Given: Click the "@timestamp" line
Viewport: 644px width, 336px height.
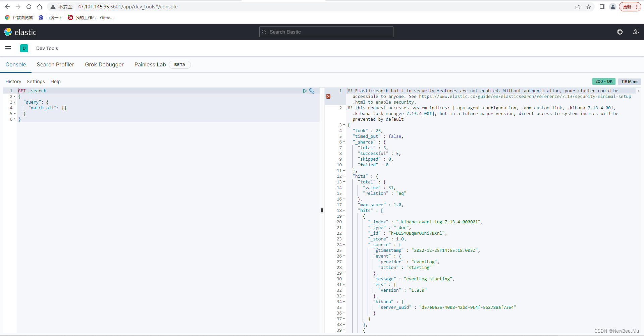Looking at the screenshot, I should (x=427, y=250).
